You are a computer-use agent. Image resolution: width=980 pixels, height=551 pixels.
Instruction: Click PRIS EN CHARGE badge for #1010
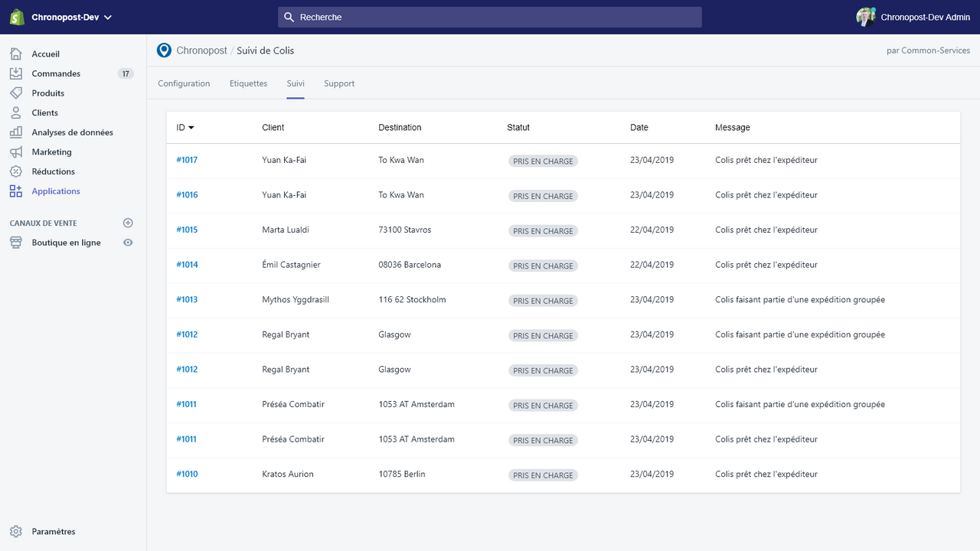point(543,475)
